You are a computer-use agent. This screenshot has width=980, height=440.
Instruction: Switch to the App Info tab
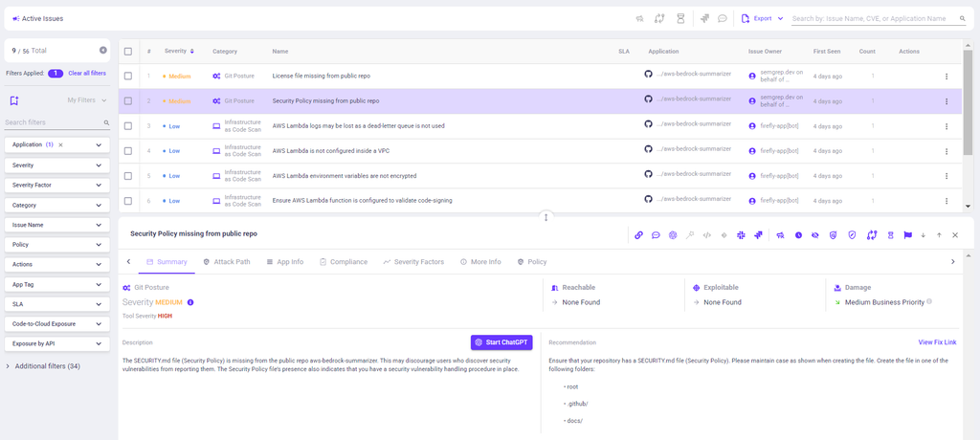pos(284,262)
